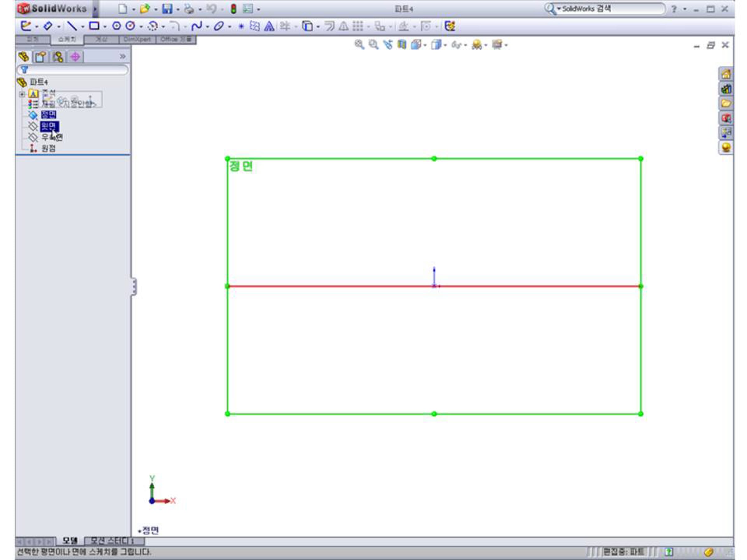
Task: Select the origin (원점) tree item
Action: coord(48,148)
